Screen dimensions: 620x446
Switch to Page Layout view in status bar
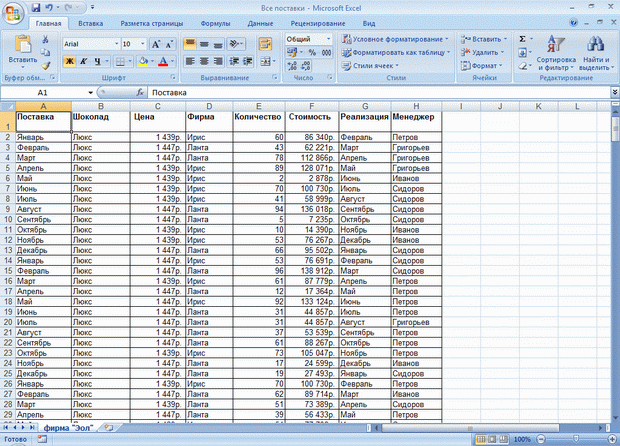click(492, 439)
